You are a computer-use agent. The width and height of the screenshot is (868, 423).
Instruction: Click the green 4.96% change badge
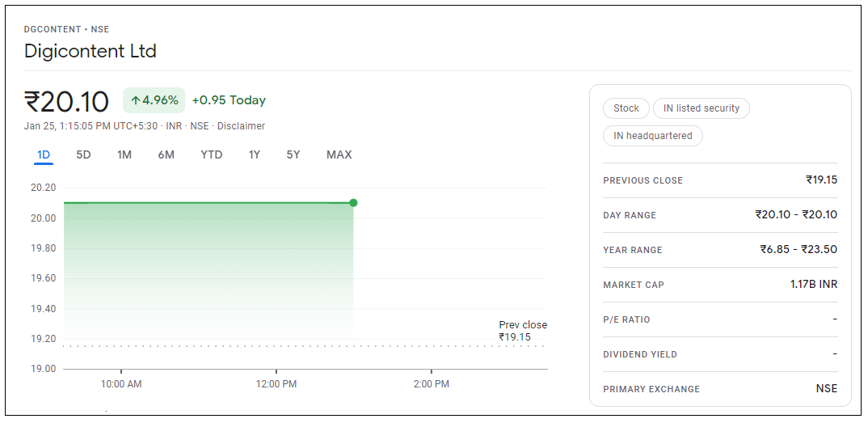click(x=154, y=100)
